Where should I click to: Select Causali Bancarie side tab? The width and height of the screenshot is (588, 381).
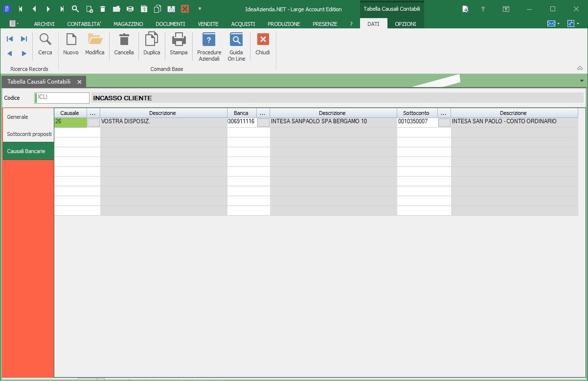(28, 151)
